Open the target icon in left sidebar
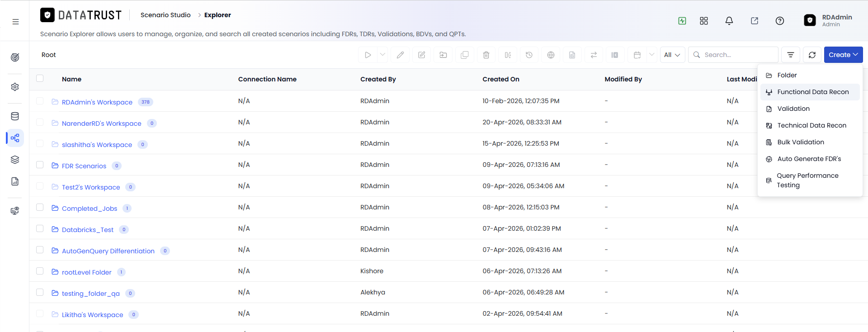Screen dimensions: 868x332 click(x=15, y=57)
